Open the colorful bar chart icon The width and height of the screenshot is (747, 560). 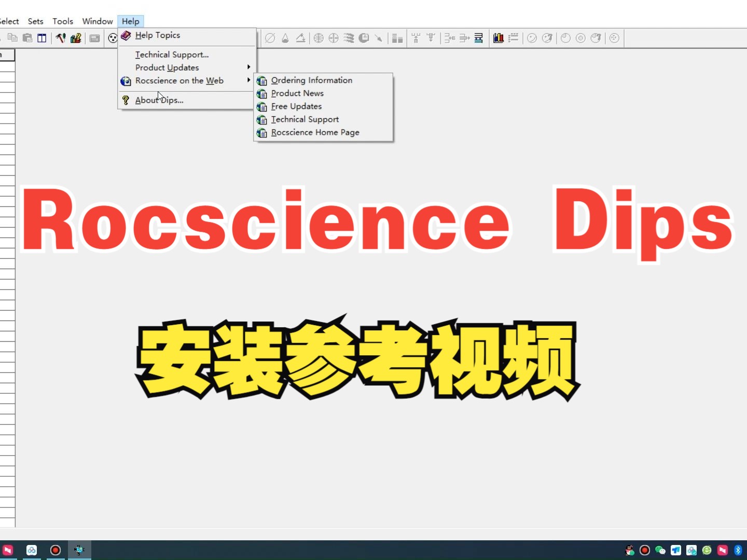499,38
